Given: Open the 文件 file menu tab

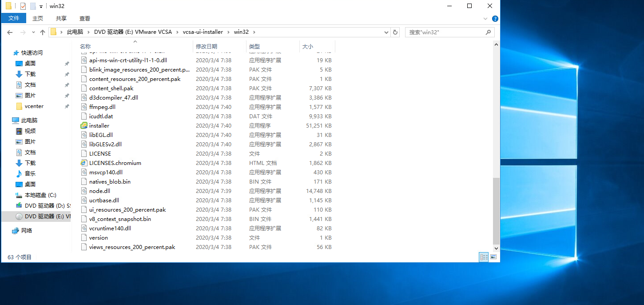Looking at the screenshot, I should pos(14,18).
